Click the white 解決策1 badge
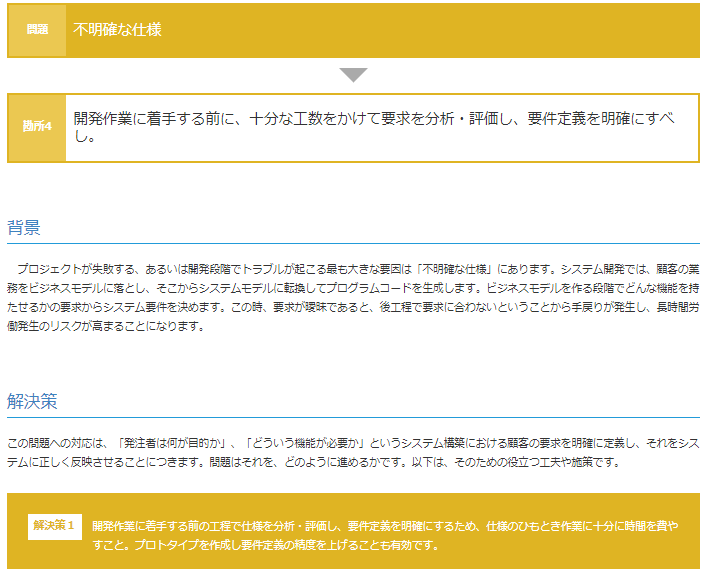709x569 pixels. click(54, 526)
